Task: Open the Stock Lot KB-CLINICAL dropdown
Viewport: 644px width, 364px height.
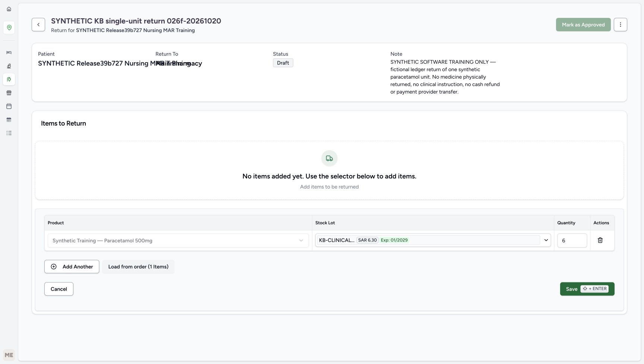Action: click(433, 240)
